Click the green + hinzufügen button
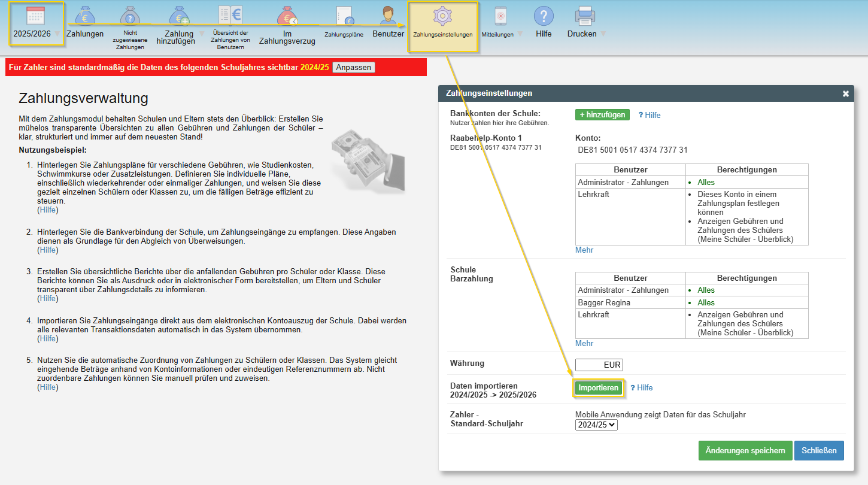868x485 pixels. (x=602, y=114)
